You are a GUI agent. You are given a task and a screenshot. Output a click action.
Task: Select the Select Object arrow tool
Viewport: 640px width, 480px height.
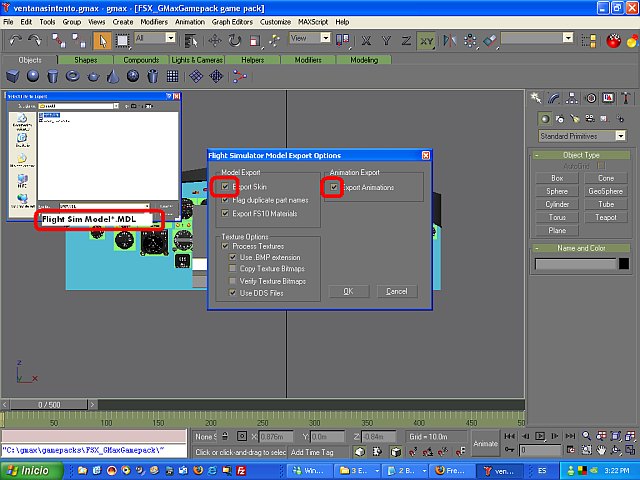(x=104, y=39)
